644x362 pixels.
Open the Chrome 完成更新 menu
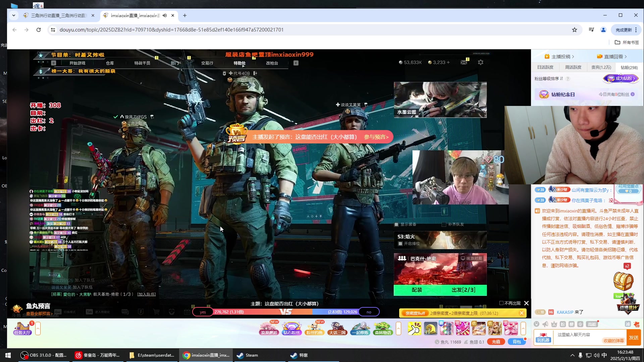tap(626, 30)
